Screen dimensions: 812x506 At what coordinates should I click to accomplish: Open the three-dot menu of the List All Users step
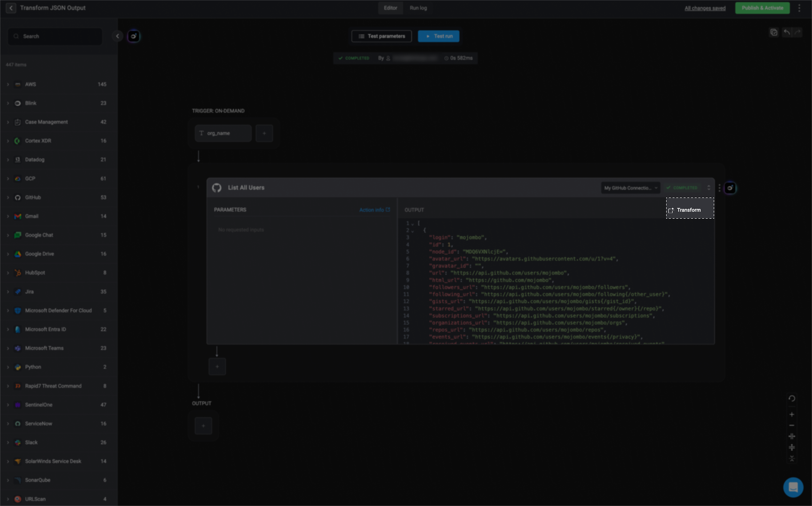[x=719, y=188]
